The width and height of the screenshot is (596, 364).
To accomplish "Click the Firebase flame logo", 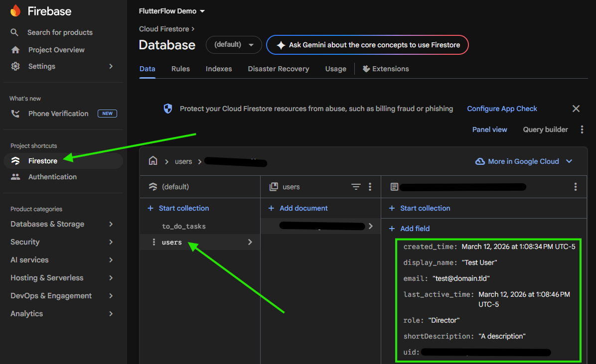I will point(15,10).
